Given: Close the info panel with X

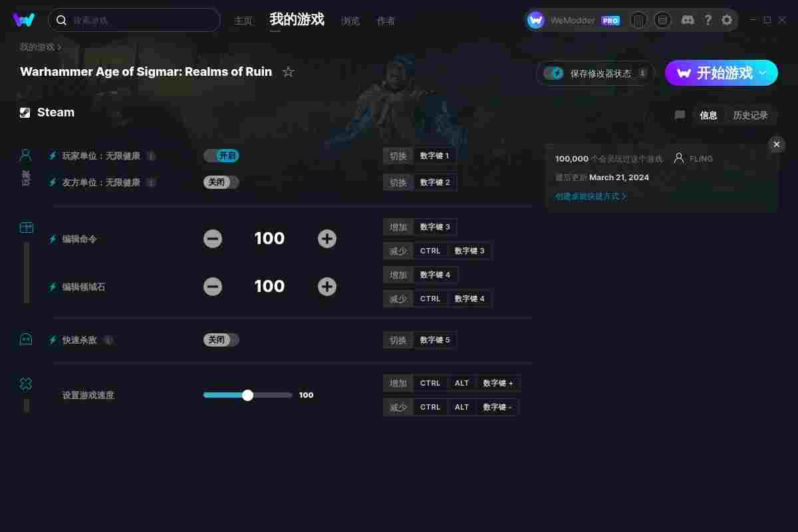Looking at the screenshot, I should click(777, 144).
